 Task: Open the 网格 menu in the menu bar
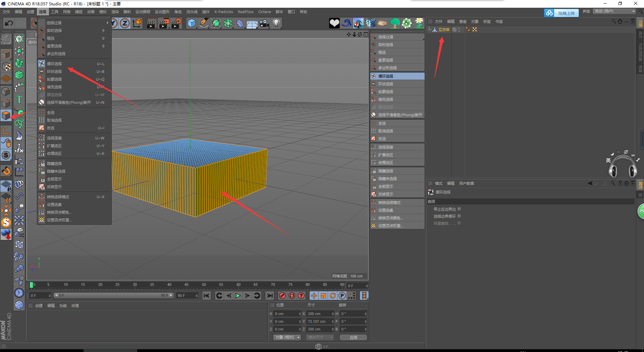(67, 12)
